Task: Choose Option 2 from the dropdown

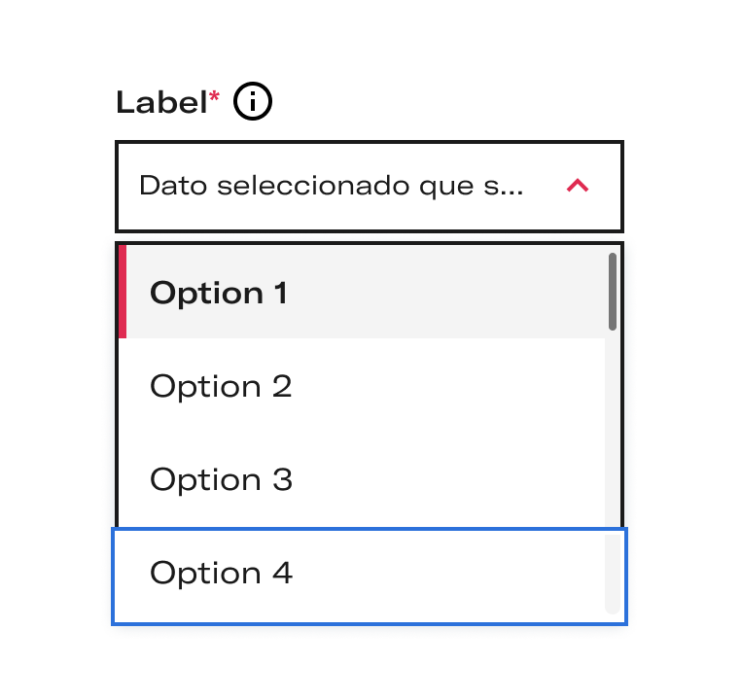Action: (x=362, y=385)
